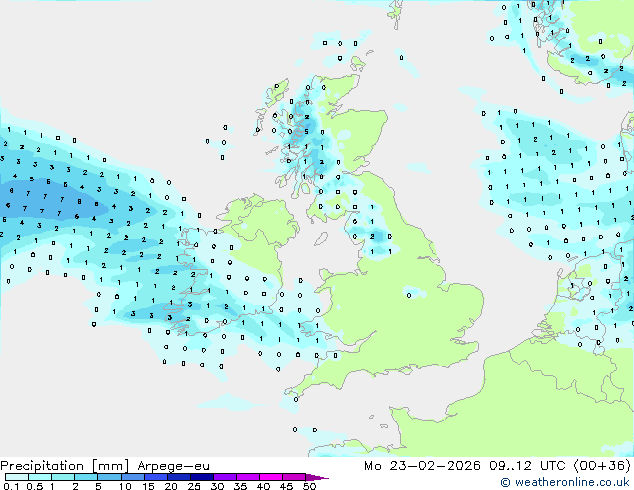Click the 'Precipitation [mm]' title text

(x=65, y=466)
